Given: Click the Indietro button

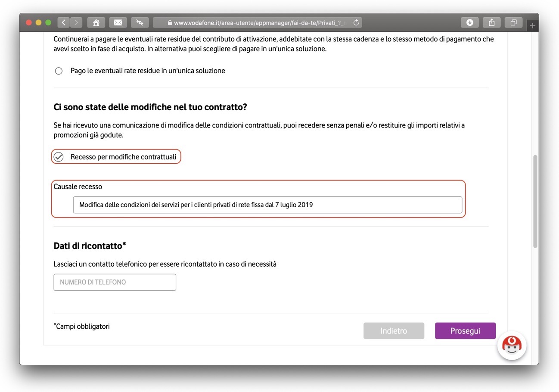Looking at the screenshot, I should click(x=394, y=331).
